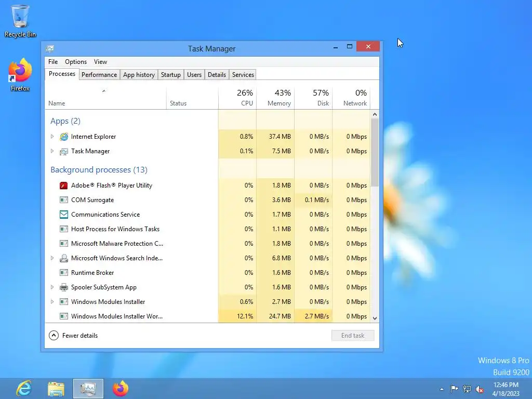Switch to the Startup tab
The width and height of the screenshot is (532, 399).
click(170, 75)
